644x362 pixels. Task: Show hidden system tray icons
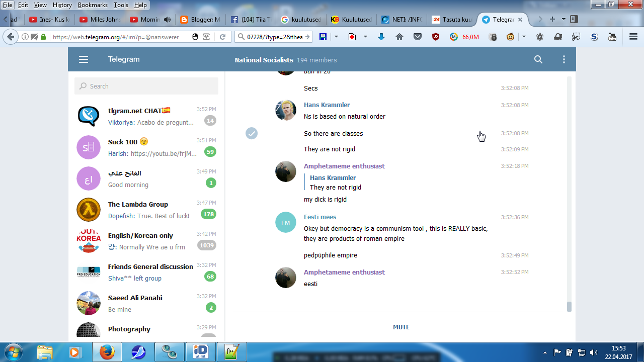click(545, 352)
